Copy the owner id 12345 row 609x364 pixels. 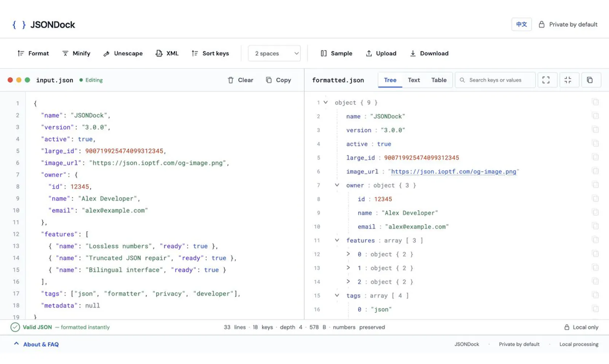tap(595, 199)
